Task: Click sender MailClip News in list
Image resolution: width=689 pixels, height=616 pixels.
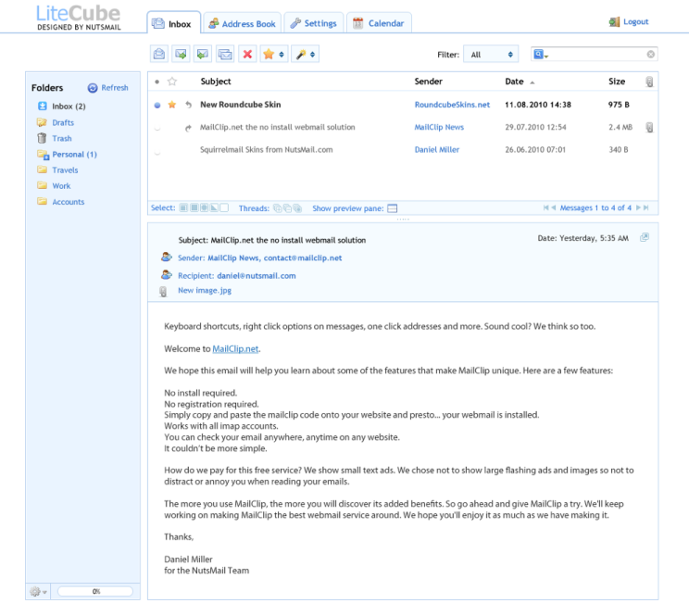Action: coord(439,127)
